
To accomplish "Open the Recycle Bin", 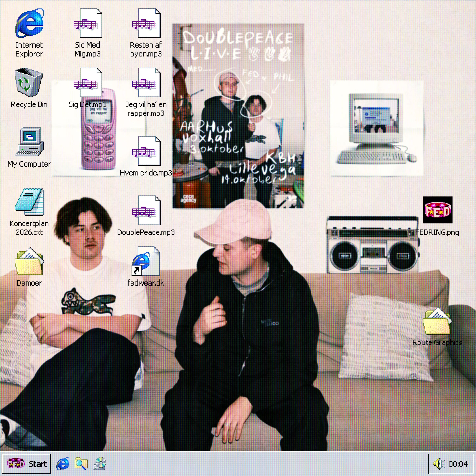I will point(29,83).
